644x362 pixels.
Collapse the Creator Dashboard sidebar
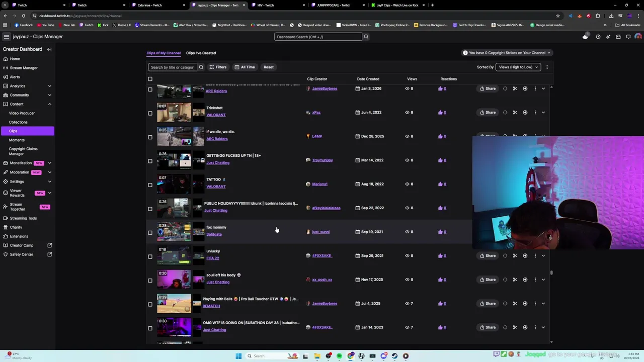point(49,49)
